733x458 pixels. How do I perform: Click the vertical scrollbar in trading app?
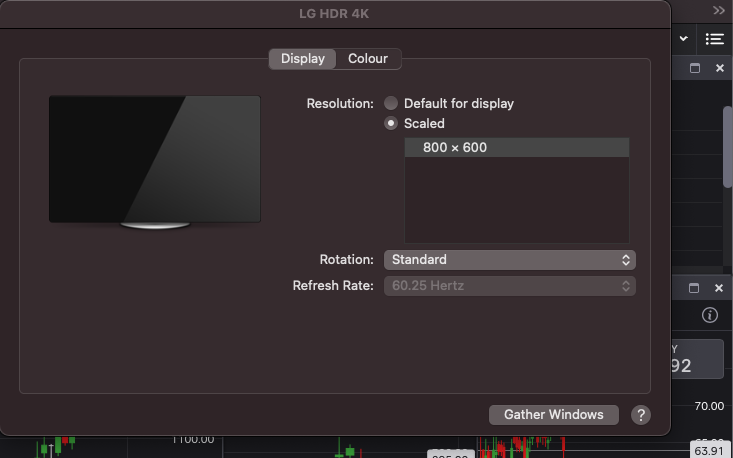pos(728,147)
